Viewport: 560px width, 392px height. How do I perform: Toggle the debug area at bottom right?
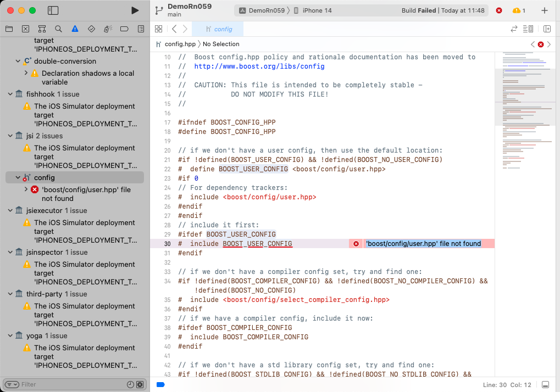[x=545, y=384]
